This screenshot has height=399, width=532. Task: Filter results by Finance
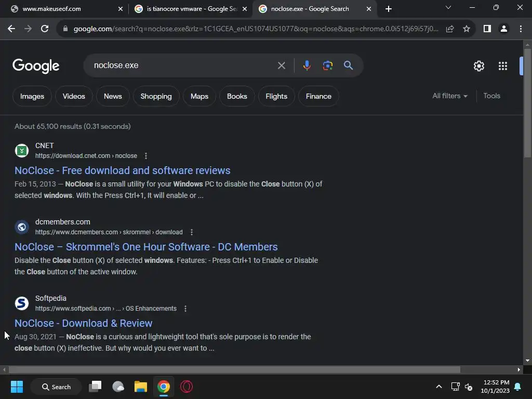point(318,96)
